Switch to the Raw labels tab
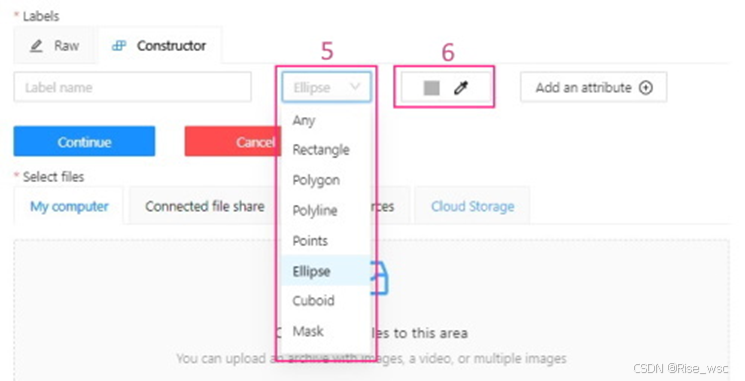 pyautogui.click(x=54, y=46)
